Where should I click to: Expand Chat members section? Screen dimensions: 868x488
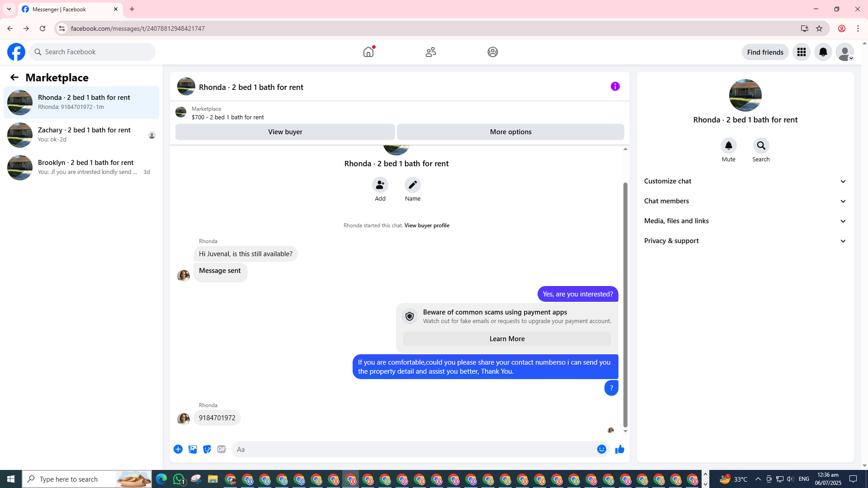(745, 201)
